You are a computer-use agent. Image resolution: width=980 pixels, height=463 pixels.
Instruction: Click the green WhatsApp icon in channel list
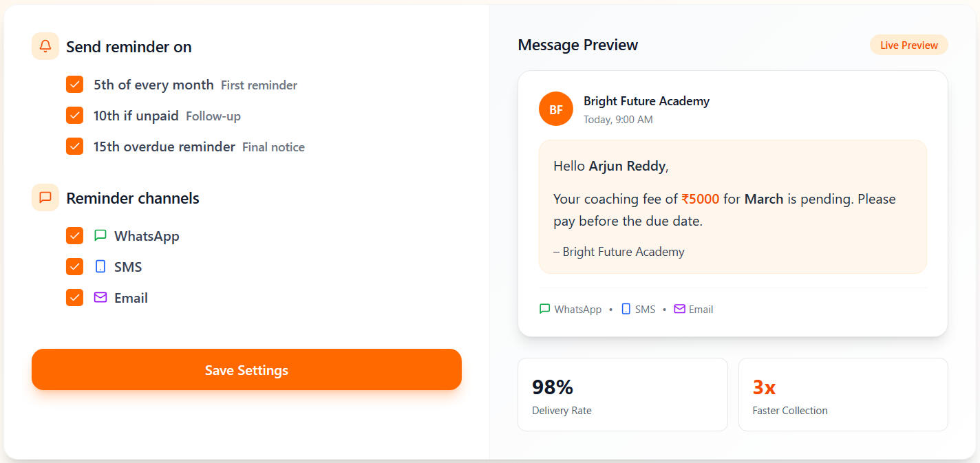coord(100,235)
